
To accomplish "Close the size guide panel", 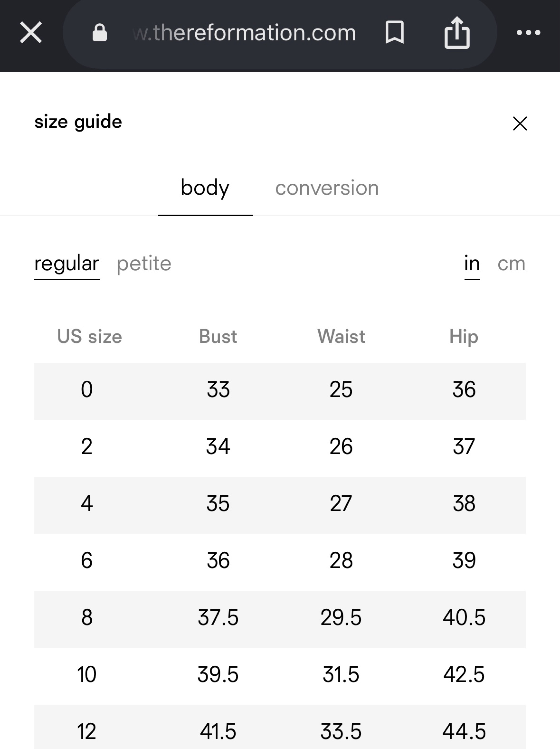I will tap(520, 123).
